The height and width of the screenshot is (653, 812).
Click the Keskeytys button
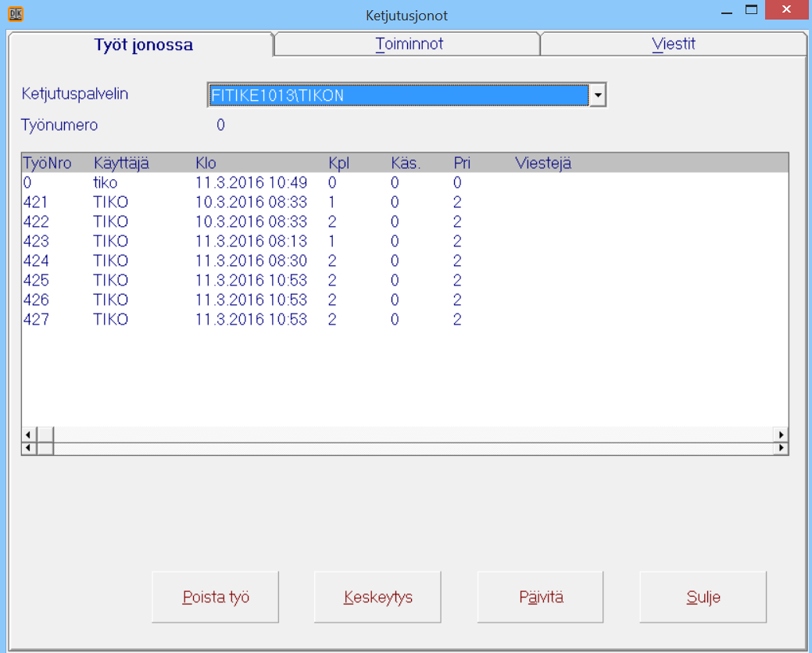(377, 597)
